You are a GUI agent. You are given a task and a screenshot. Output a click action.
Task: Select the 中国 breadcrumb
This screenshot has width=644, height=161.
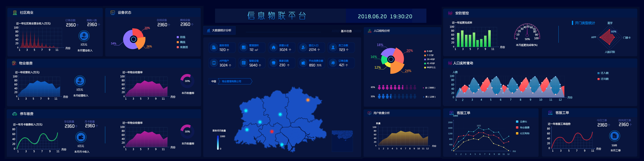click(213, 82)
